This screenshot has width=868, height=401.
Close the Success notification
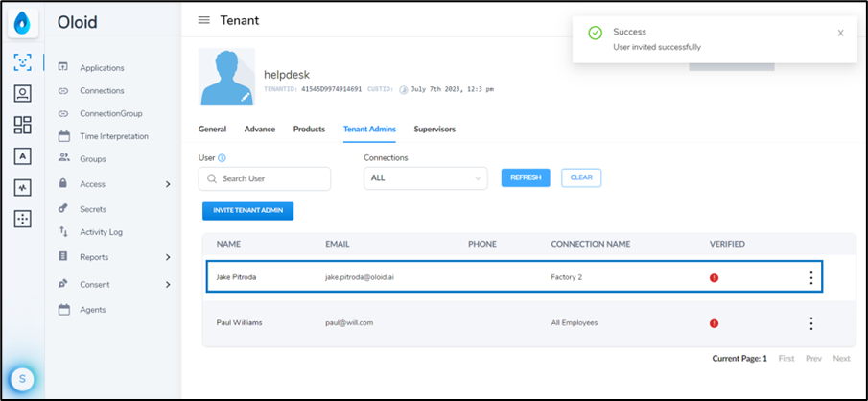[840, 34]
